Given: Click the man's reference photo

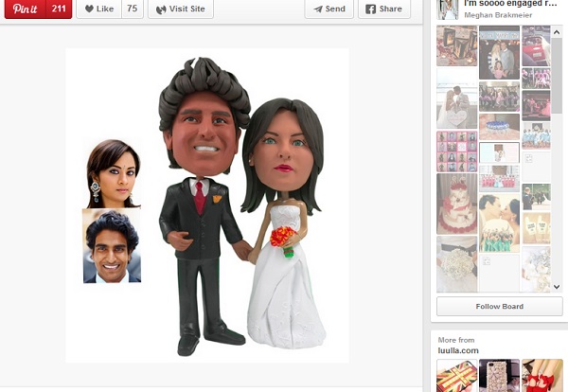Looking at the screenshot, I should [111, 246].
